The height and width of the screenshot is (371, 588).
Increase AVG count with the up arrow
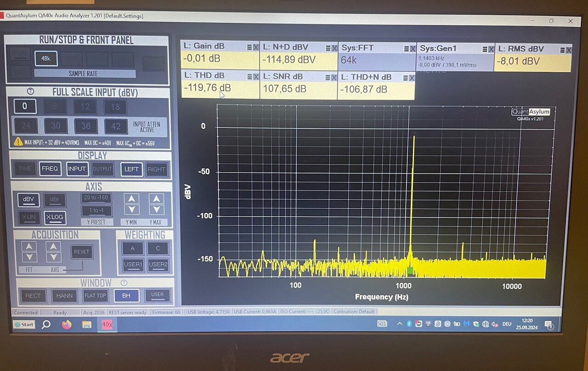point(54,246)
